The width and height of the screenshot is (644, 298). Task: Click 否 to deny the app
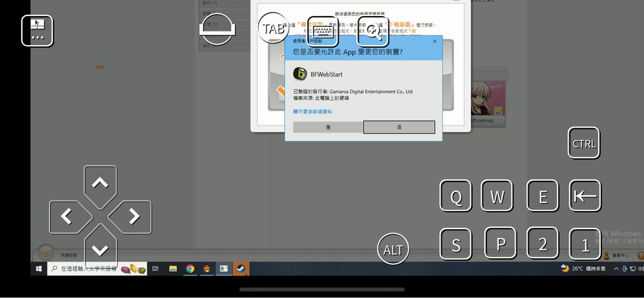pos(399,127)
